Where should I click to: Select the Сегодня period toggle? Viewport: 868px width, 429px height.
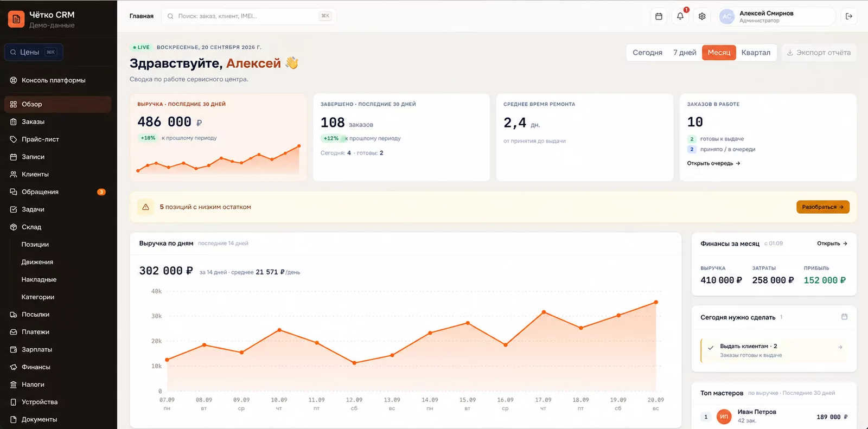647,53
